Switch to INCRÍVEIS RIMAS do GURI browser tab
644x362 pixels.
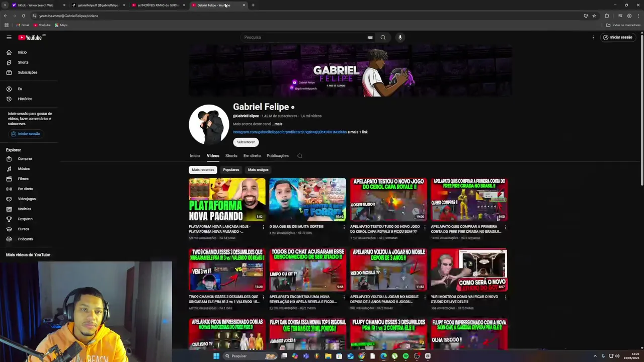pos(158,5)
